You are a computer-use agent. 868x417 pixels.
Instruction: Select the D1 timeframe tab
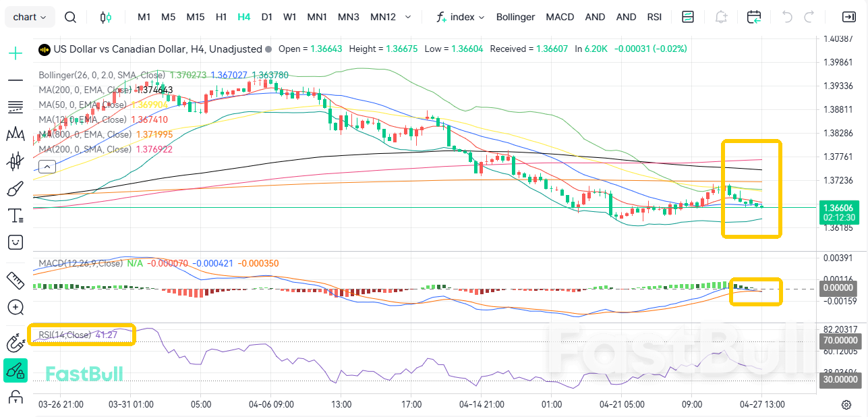click(266, 17)
